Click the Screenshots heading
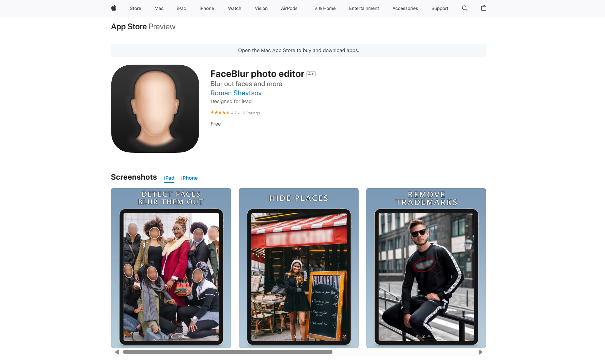 coord(134,177)
